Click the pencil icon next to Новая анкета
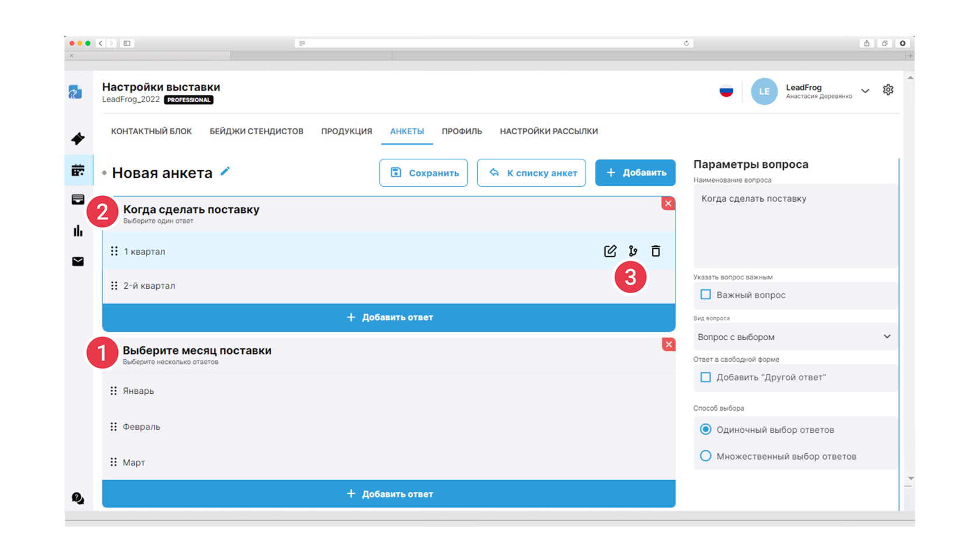 [x=225, y=171]
